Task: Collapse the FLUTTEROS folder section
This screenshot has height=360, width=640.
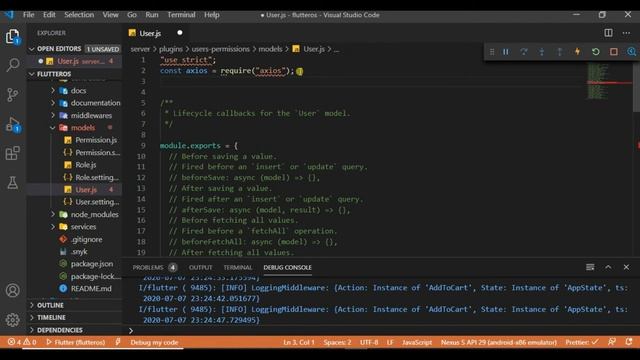Action: tap(32, 74)
